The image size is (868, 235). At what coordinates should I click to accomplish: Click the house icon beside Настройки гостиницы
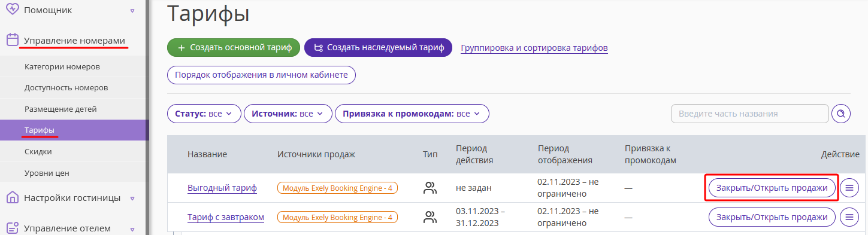coord(13,197)
